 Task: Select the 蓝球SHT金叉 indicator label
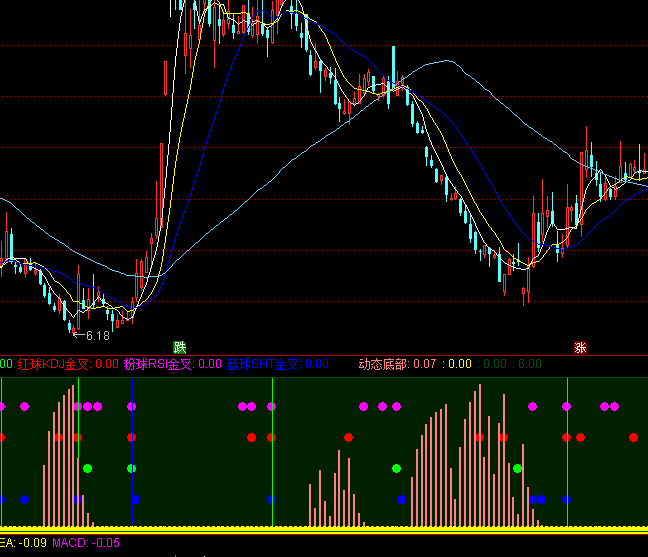(262, 364)
